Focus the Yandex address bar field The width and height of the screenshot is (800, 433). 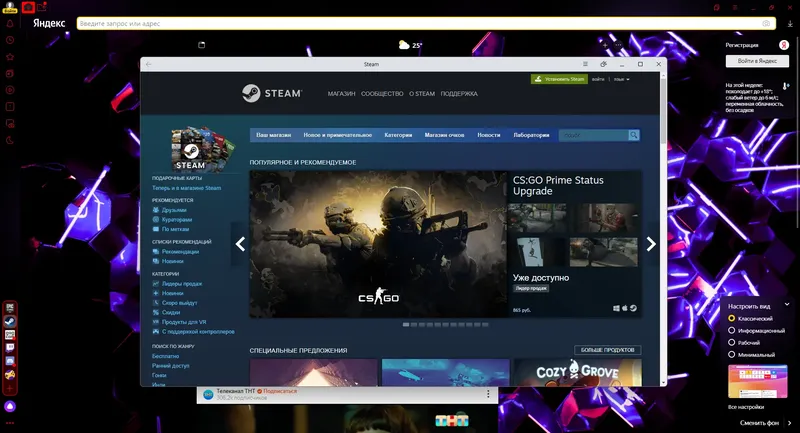426,23
